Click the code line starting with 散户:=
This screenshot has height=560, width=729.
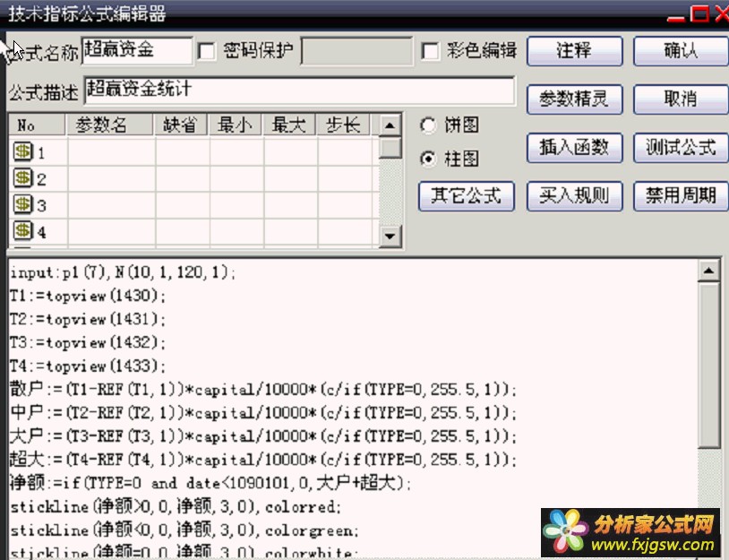coord(263,389)
